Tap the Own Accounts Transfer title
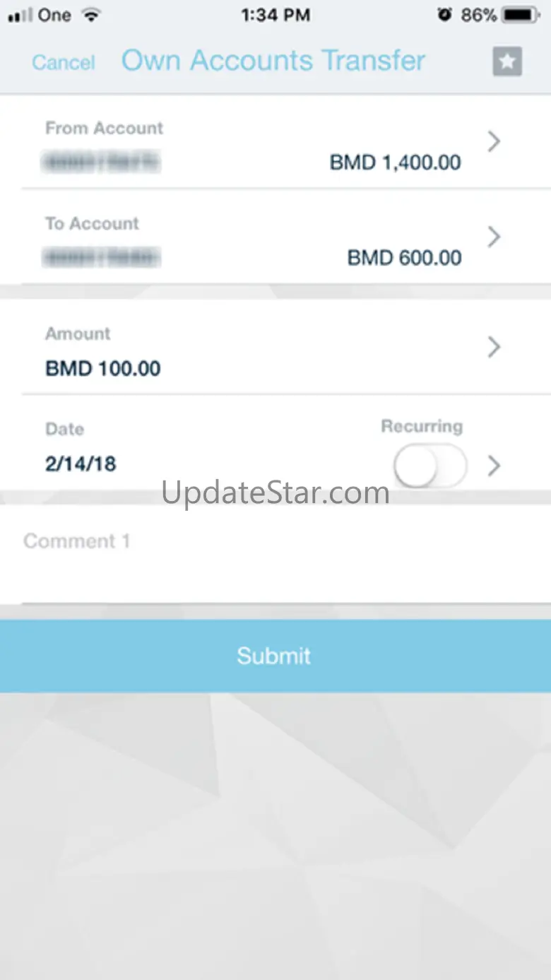Viewport: 551px width, 980px height. (x=273, y=61)
